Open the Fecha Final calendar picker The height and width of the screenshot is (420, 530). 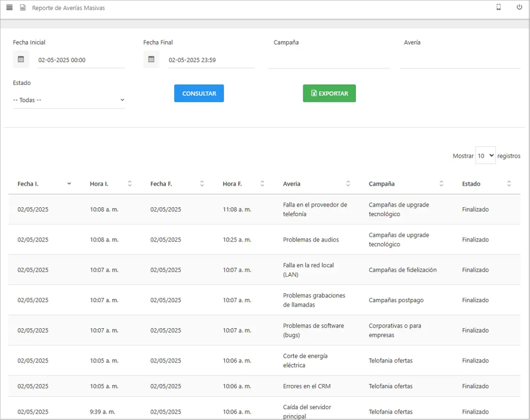pyautogui.click(x=151, y=60)
